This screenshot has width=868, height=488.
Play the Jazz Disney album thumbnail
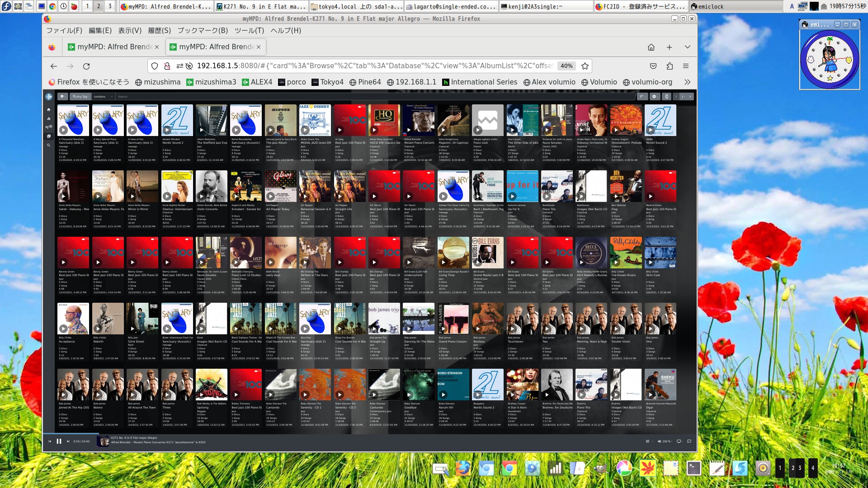point(304,130)
